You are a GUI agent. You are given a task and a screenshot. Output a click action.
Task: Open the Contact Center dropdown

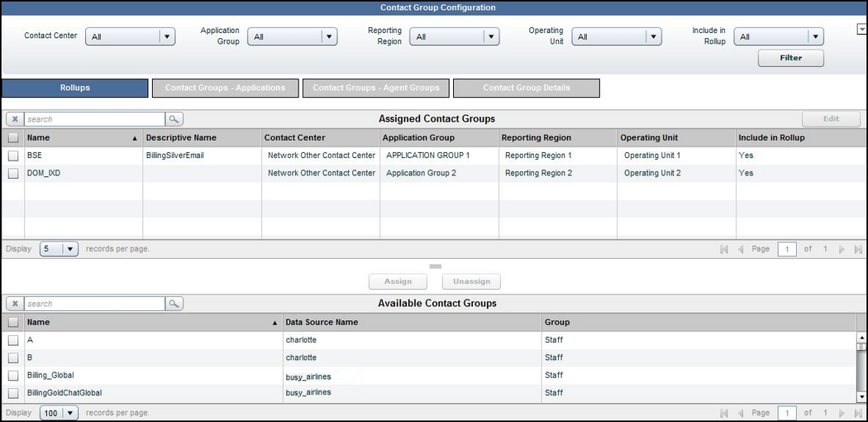(166, 36)
